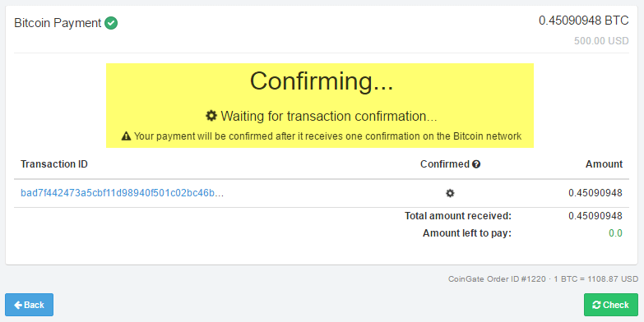Click the Bitcoin Payment title text
The image size is (644, 322).
pyautogui.click(x=58, y=23)
